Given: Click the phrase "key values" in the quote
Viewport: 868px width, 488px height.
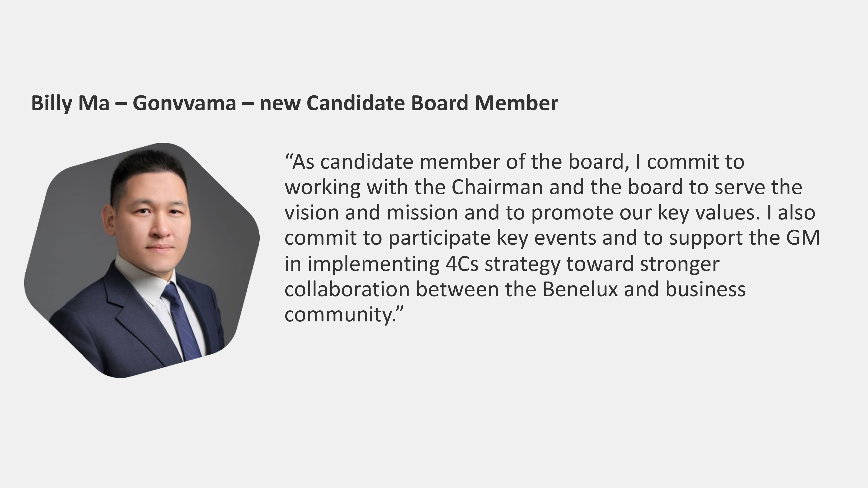Looking at the screenshot, I should (709, 213).
